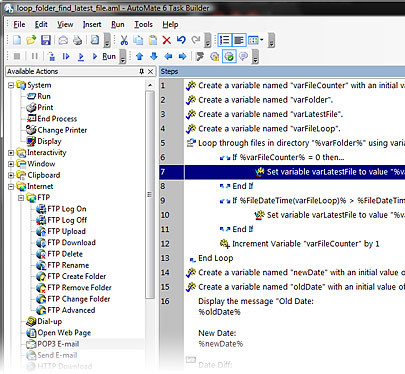Click the blue right arrow icon
405x374 pixels.
182,56
